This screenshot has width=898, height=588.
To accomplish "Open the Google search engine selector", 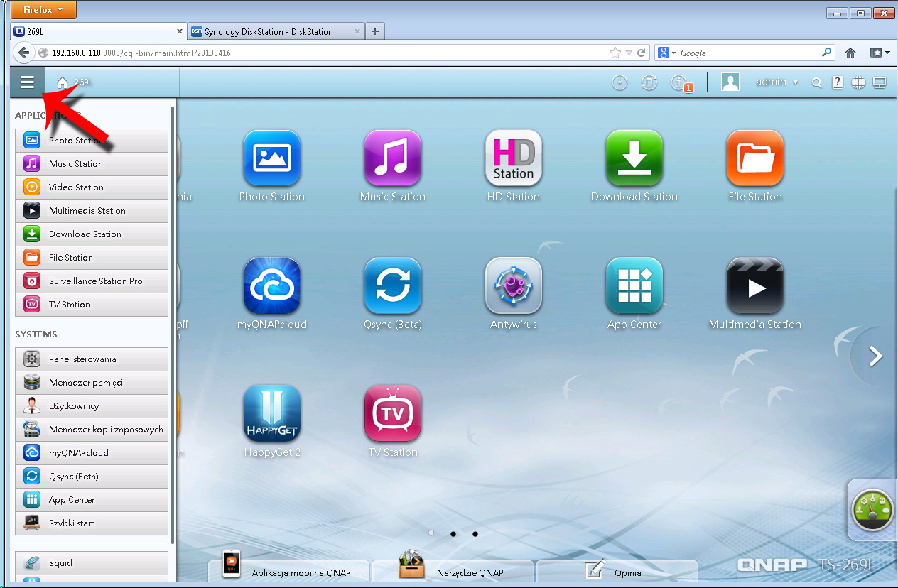I will coord(666,53).
